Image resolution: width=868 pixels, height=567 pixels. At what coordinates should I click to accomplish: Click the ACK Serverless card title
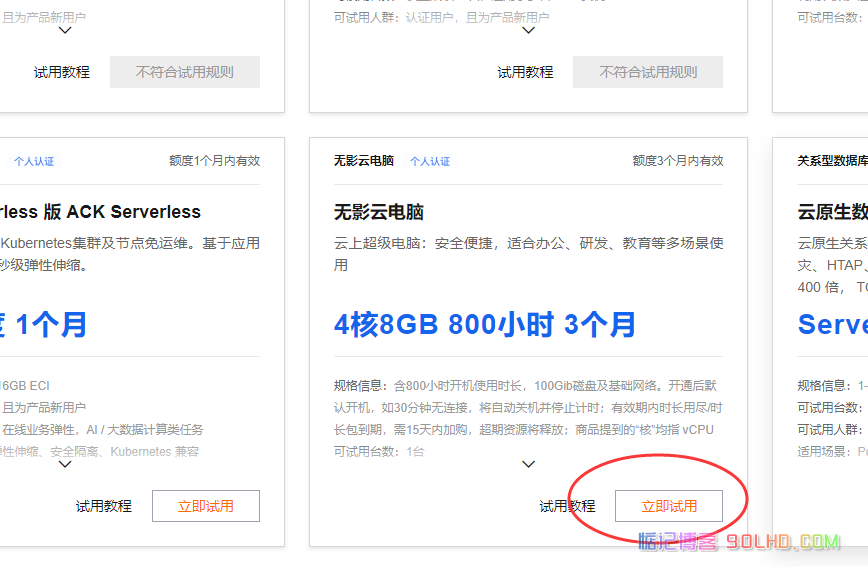[100, 212]
